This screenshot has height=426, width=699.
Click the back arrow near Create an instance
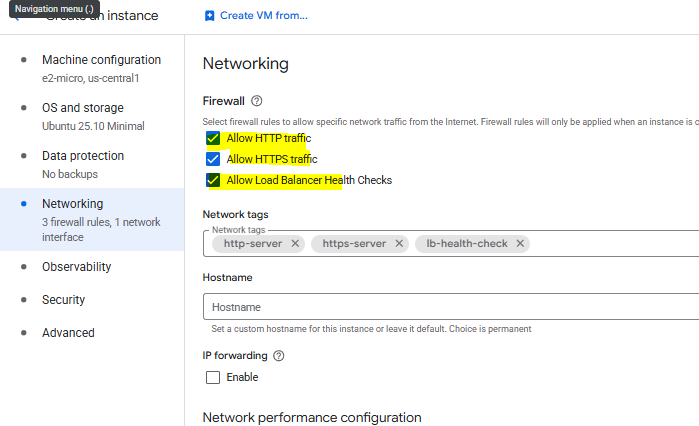pyautogui.click(x=16, y=17)
